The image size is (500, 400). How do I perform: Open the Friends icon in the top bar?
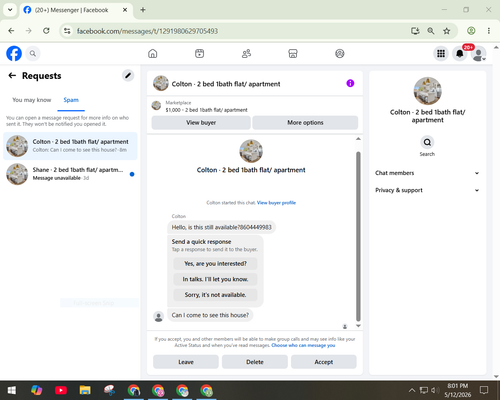tap(246, 53)
